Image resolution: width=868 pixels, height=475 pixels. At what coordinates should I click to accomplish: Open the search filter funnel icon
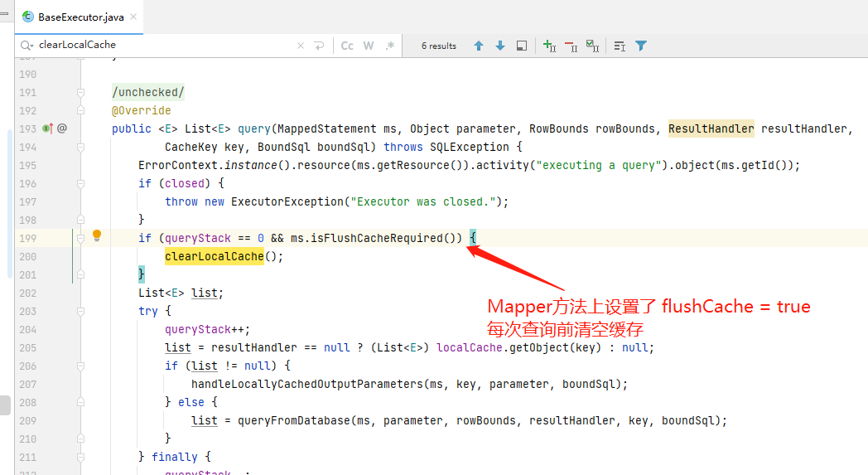pos(641,46)
